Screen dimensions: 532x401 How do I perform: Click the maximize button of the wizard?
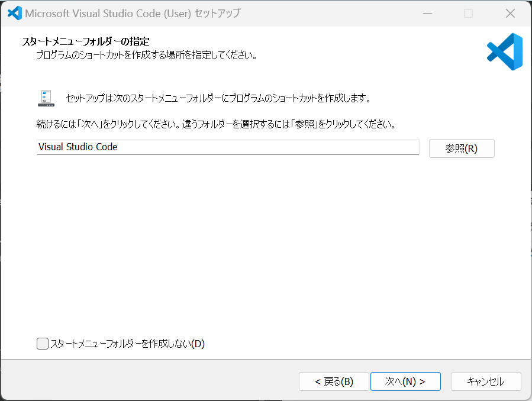pyautogui.click(x=469, y=12)
